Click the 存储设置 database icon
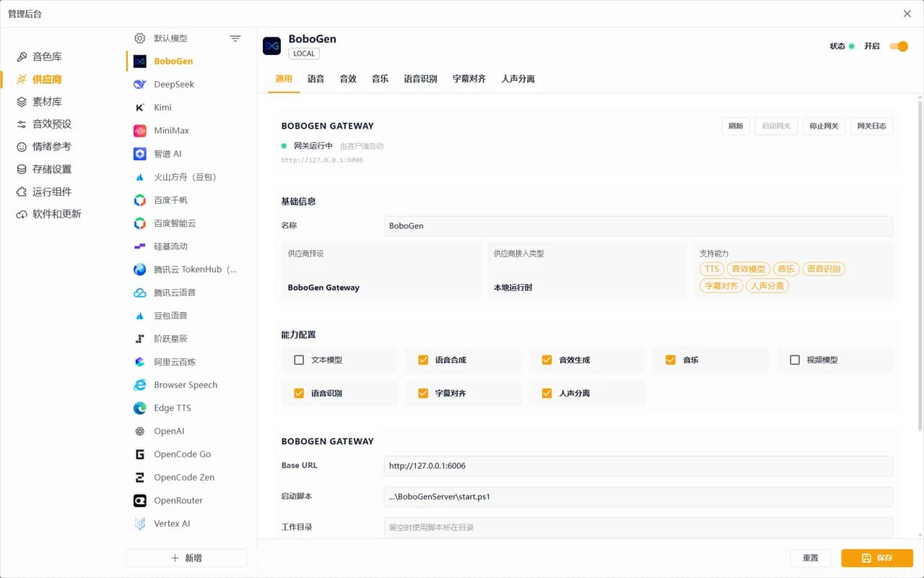The image size is (924, 578). click(22, 169)
